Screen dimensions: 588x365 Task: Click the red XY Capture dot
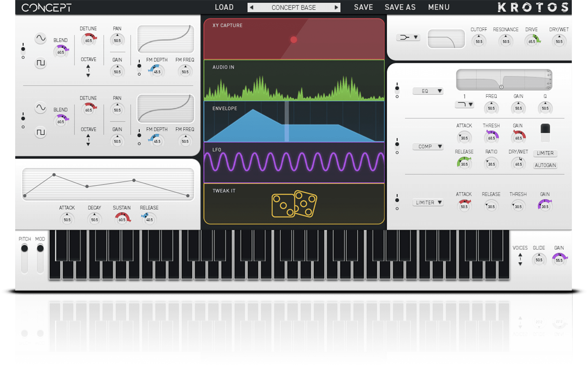[x=294, y=40]
